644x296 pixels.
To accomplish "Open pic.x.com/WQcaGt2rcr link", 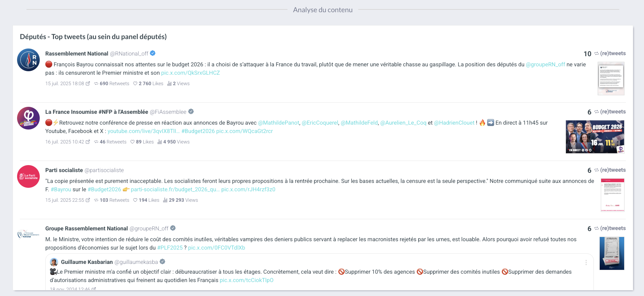I will (x=244, y=131).
